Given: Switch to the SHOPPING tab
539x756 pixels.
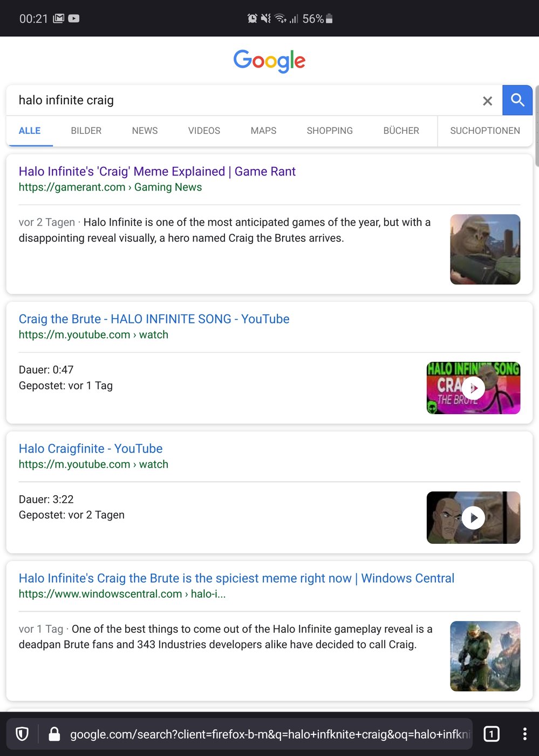Looking at the screenshot, I should [x=330, y=131].
